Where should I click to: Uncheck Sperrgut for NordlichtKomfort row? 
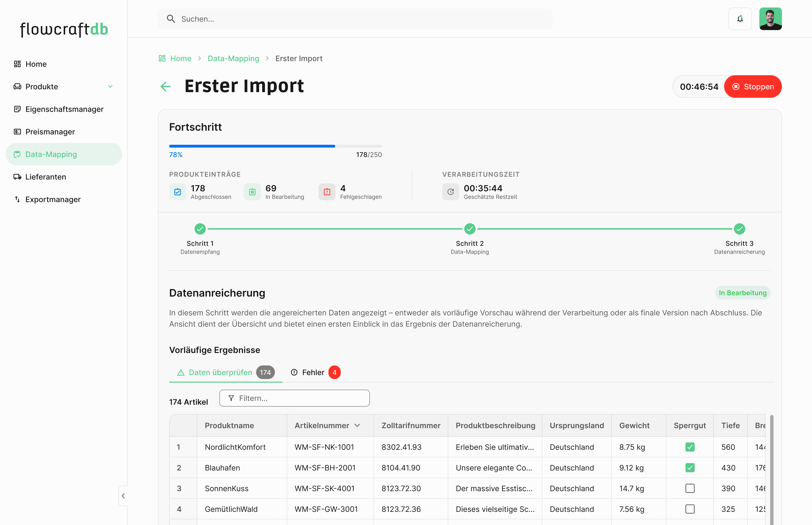pos(690,447)
